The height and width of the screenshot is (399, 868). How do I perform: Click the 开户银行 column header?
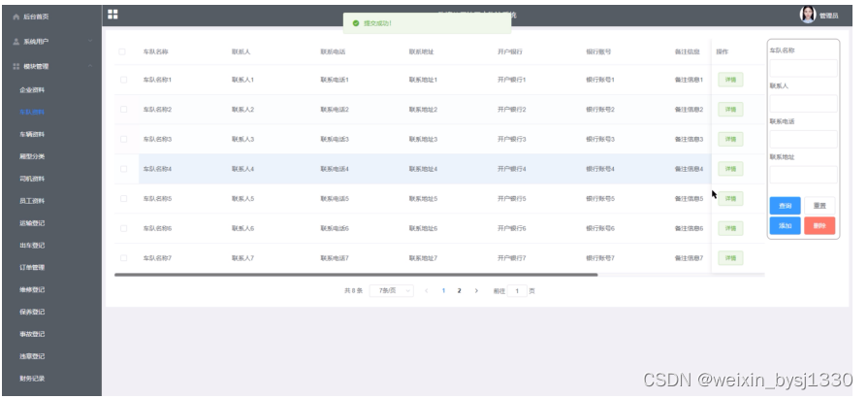(x=510, y=51)
